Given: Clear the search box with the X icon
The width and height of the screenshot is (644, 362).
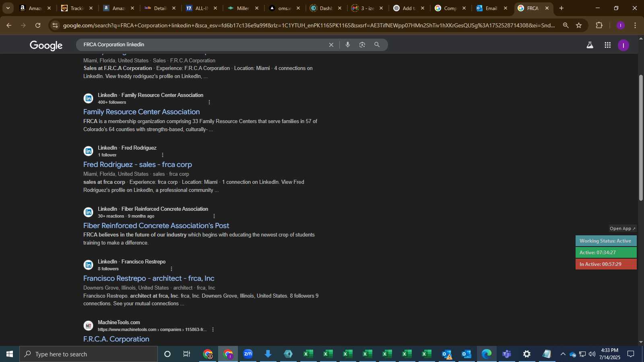Looking at the screenshot, I should [x=331, y=45].
